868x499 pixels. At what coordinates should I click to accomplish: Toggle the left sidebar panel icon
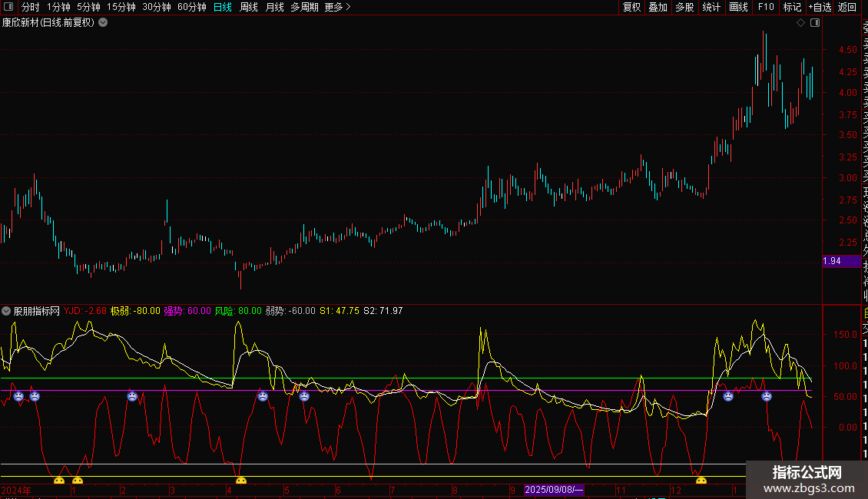(x=8, y=8)
